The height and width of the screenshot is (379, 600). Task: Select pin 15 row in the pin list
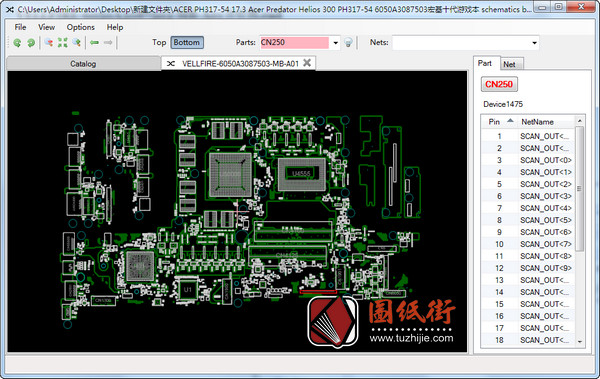(528, 304)
